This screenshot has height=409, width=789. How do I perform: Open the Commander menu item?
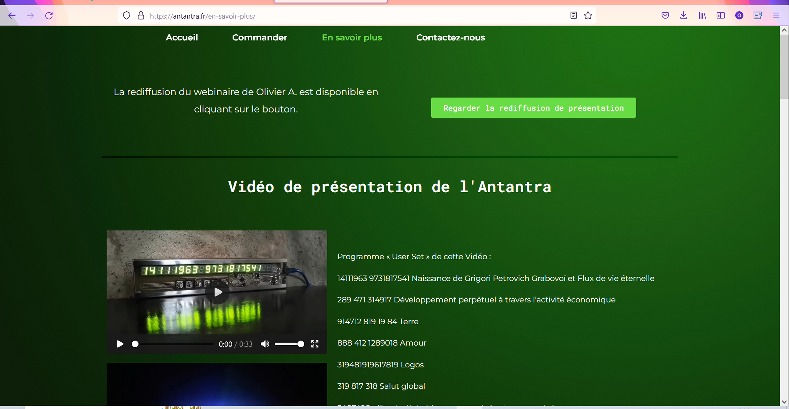[260, 37]
